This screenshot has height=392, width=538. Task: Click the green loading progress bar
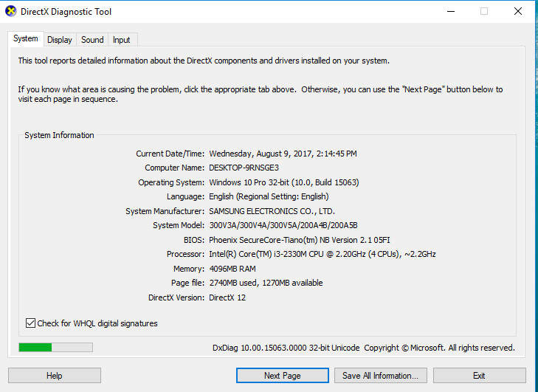(x=55, y=348)
